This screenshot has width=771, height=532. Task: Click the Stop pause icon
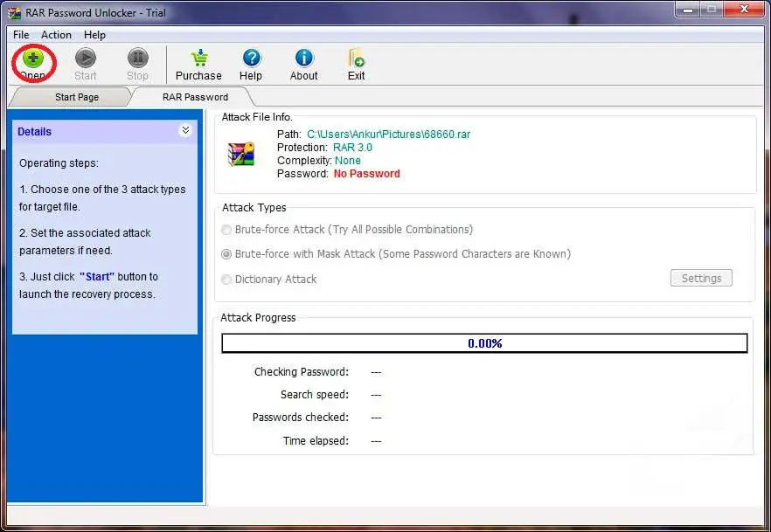click(x=138, y=59)
